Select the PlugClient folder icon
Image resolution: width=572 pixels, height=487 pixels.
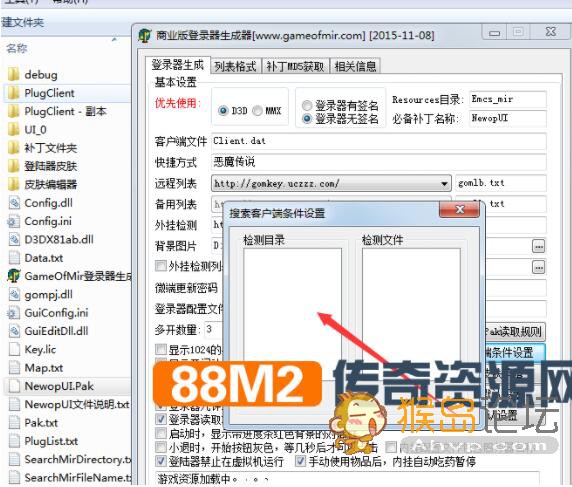tap(13, 93)
